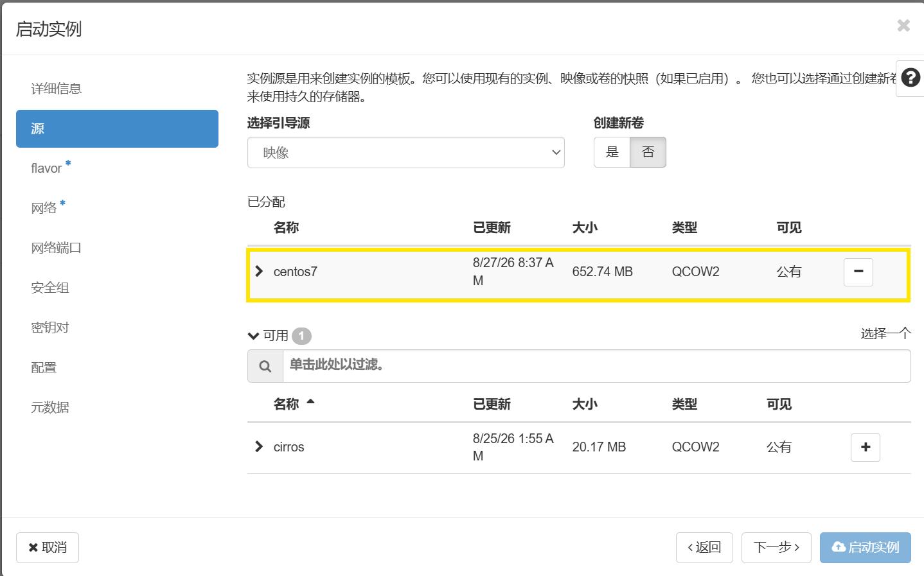Screen dimensions: 924x576
Task: Click the 8/25/26 1:55 AM date cell
Action: pos(513,447)
